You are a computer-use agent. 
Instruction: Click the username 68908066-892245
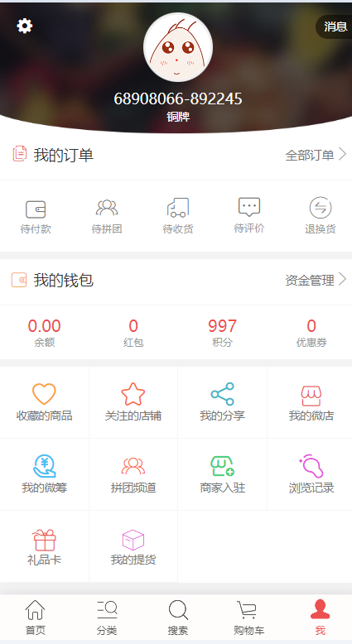click(178, 99)
